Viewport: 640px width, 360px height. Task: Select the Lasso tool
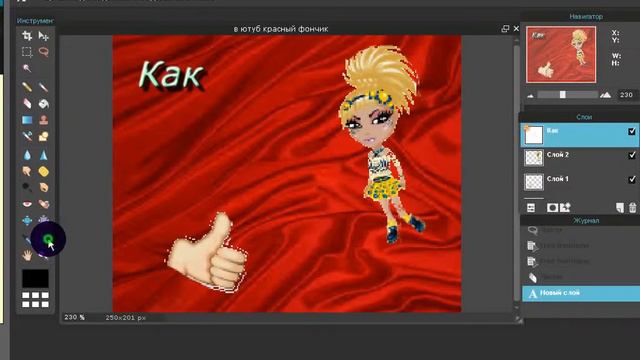click(x=43, y=52)
